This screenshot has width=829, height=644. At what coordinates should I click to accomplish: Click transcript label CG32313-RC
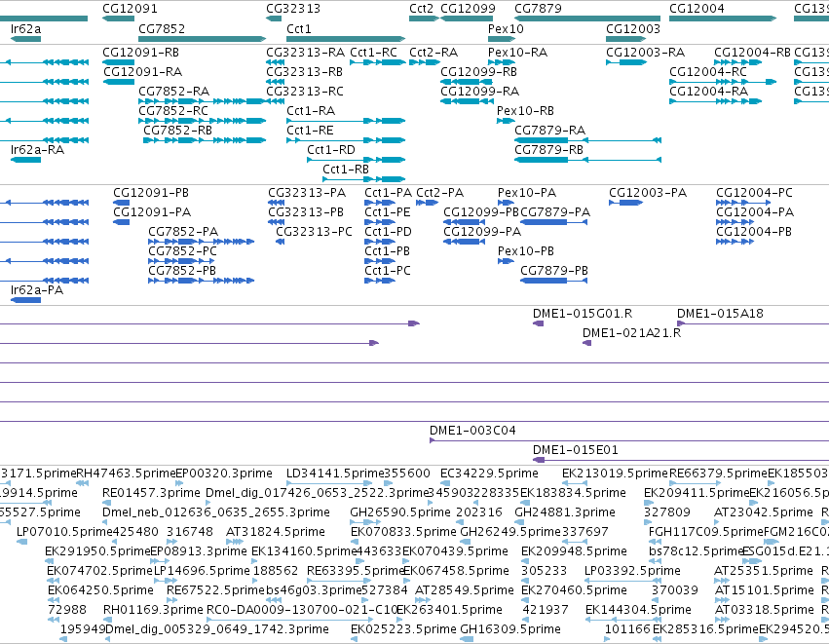305,92
